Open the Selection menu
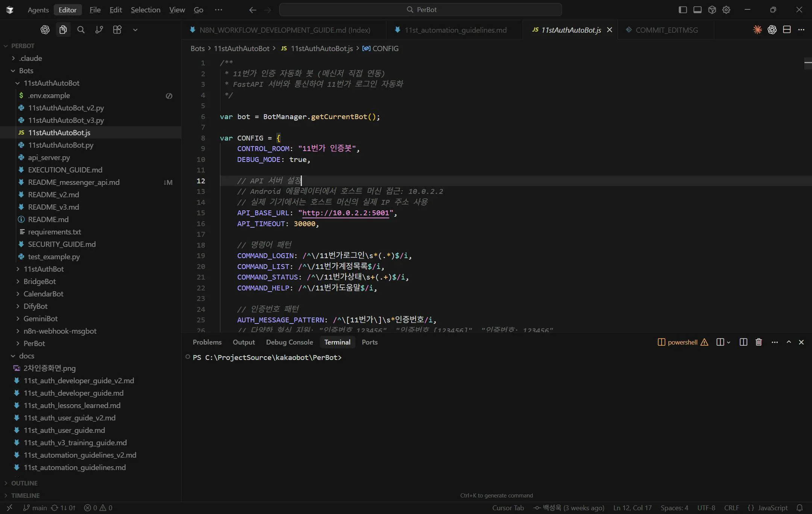Viewport: 812px width, 514px height. coord(145,10)
